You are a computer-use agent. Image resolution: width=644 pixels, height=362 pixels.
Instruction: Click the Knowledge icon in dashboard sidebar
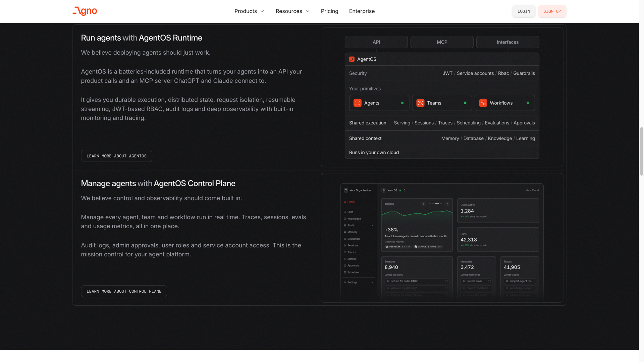pyautogui.click(x=345, y=219)
